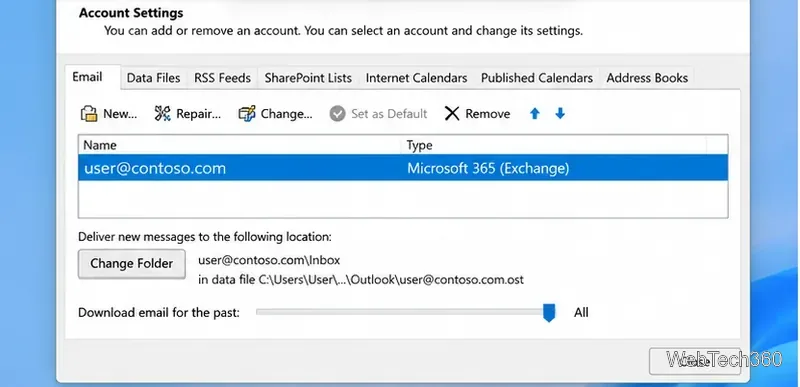
Task: Click the Set as Default label
Action: [389, 114]
